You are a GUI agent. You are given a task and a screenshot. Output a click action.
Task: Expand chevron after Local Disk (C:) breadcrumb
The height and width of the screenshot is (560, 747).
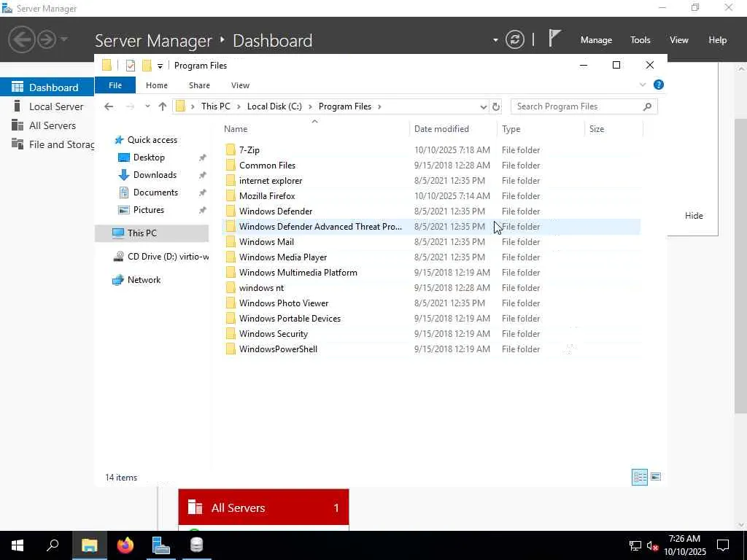310,106
